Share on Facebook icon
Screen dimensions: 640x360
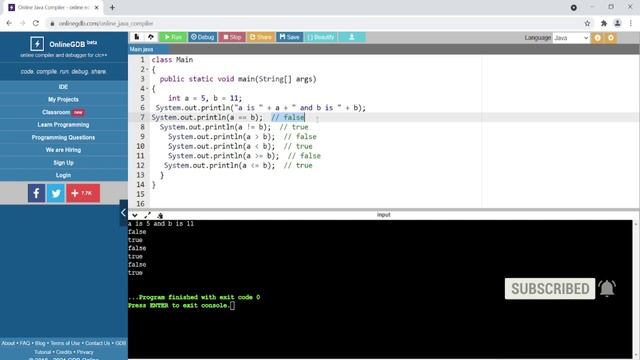36,193
